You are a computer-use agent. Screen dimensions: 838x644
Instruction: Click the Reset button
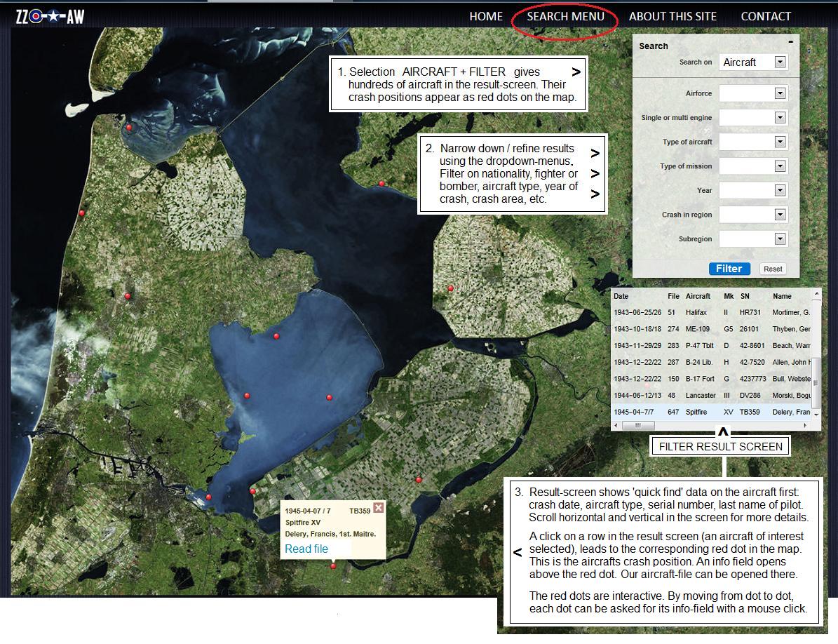[x=773, y=269]
